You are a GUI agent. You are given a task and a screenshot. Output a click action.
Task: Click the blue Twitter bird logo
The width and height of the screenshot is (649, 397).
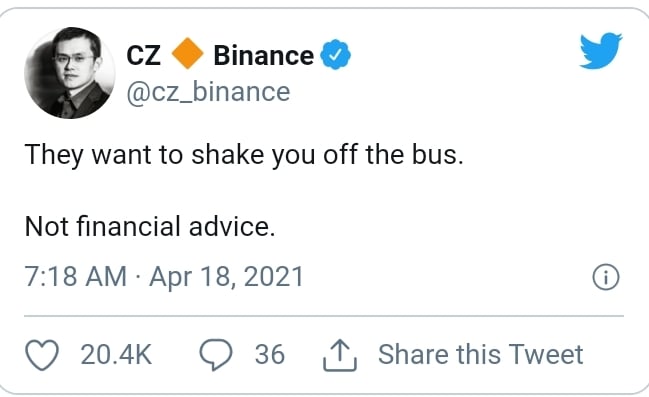pyautogui.click(x=601, y=50)
